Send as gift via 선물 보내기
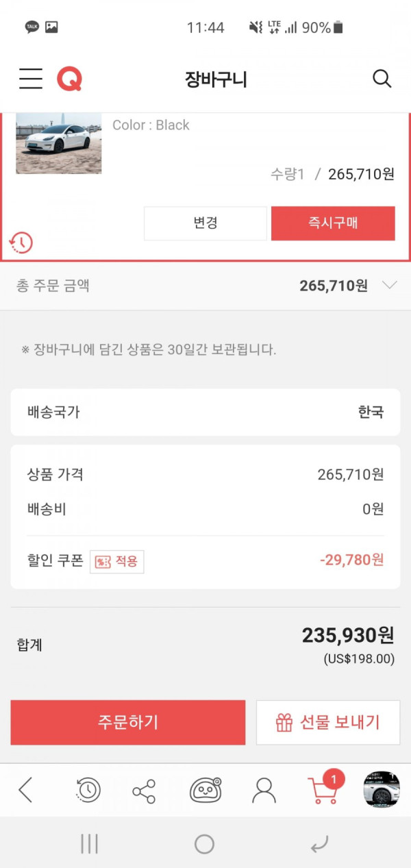Image resolution: width=411 pixels, height=868 pixels. pos(328,722)
